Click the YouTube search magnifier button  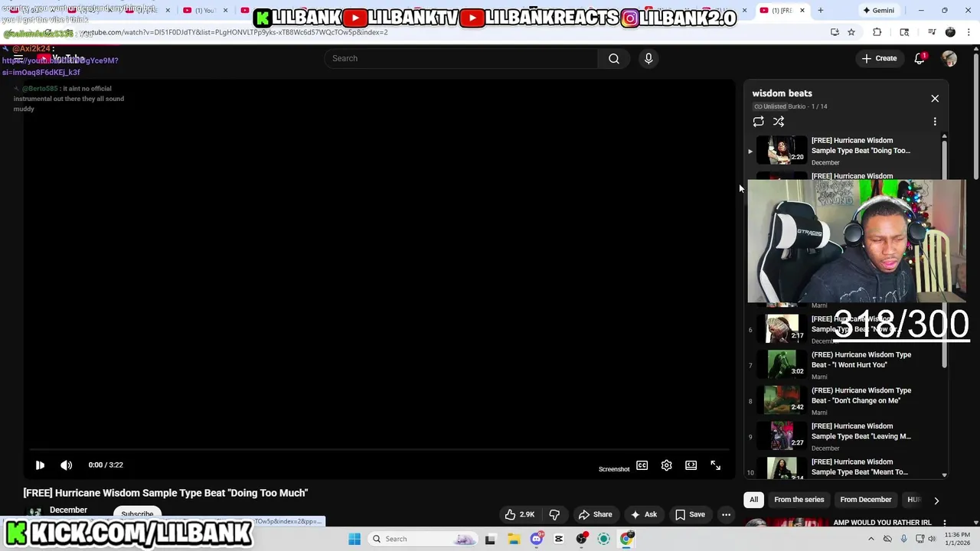tap(614, 58)
